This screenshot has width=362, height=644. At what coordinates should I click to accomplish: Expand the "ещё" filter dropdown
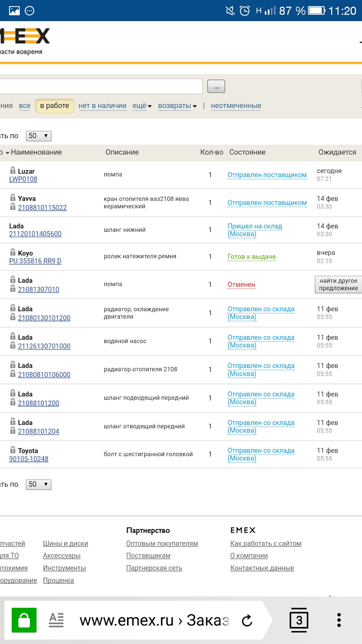point(142,106)
